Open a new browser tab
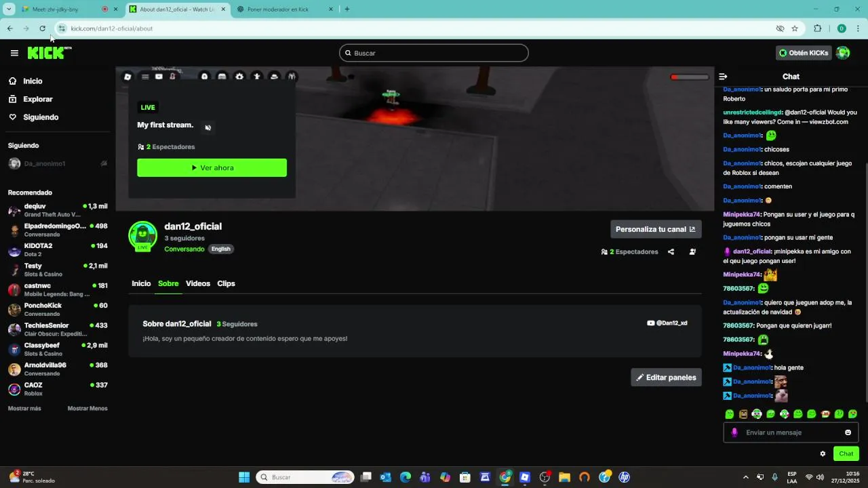The width and height of the screenshot is (868, 488). 347,9
